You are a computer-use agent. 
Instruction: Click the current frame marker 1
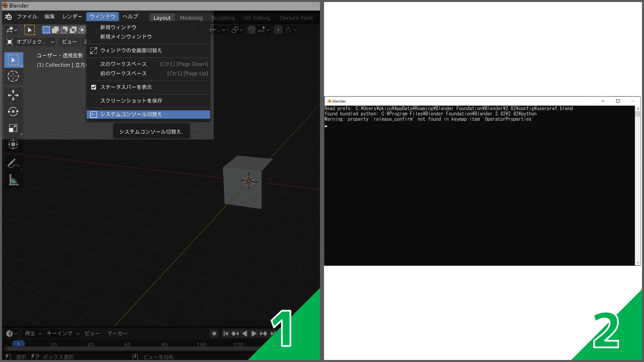coord(18,344)
